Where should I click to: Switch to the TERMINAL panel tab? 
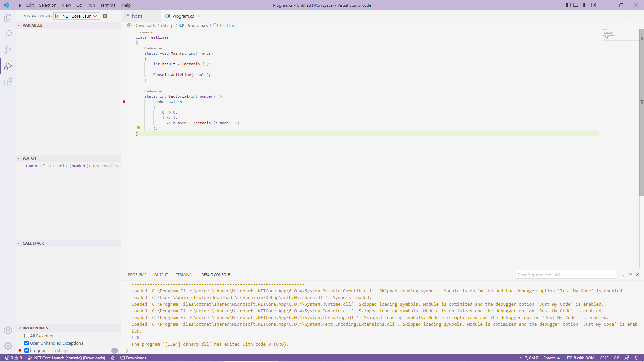pos(184,275)
